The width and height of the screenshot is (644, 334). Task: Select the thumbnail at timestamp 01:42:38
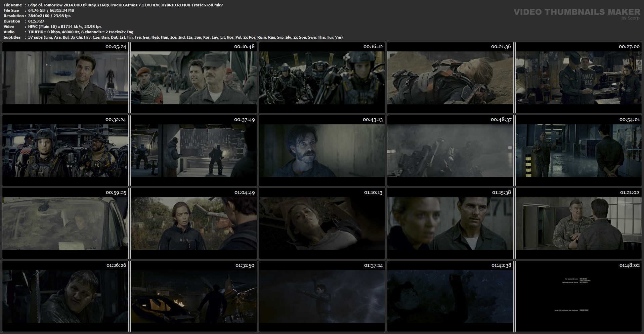pos(450,296)
